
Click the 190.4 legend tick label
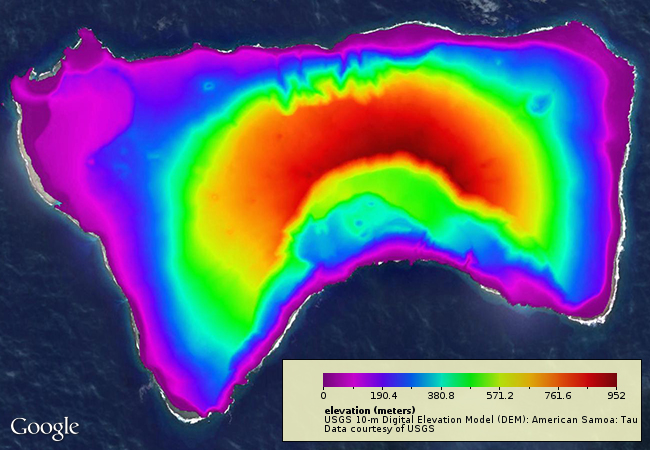382,396
